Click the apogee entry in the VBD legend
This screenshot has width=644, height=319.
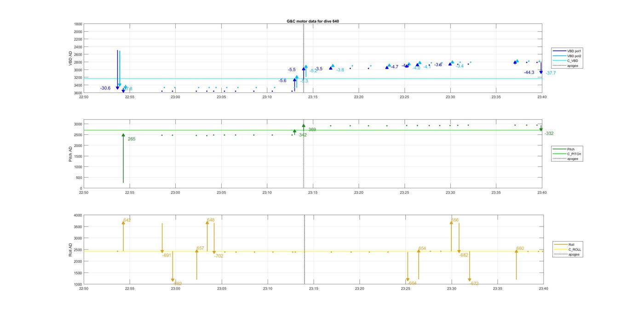(x=566, y=66)
